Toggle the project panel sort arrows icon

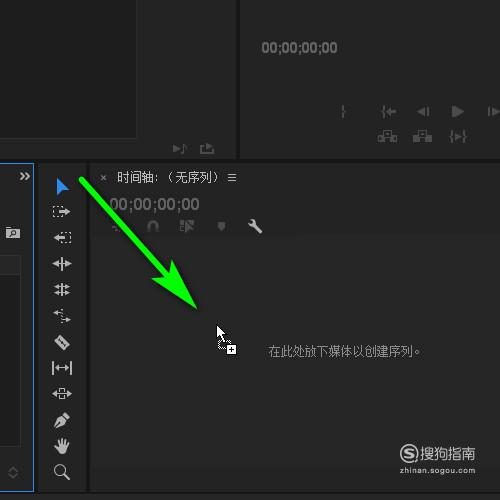pos(13,473)
